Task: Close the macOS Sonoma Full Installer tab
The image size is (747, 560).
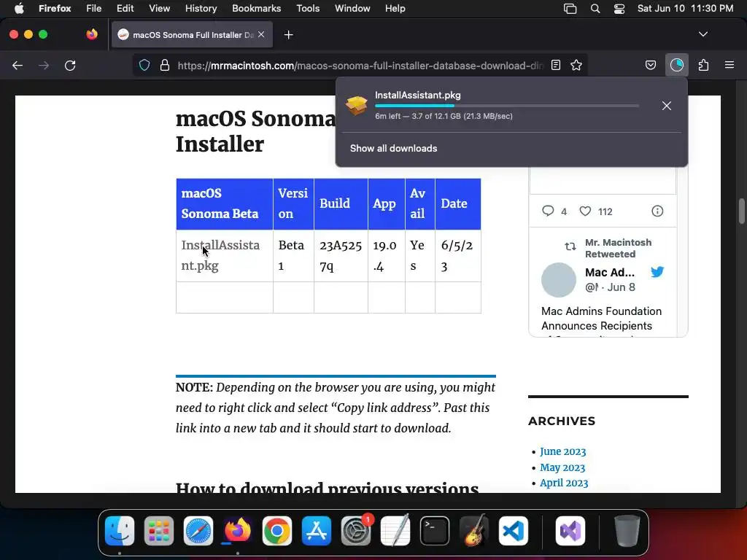Action: click(x=261, y=34)
